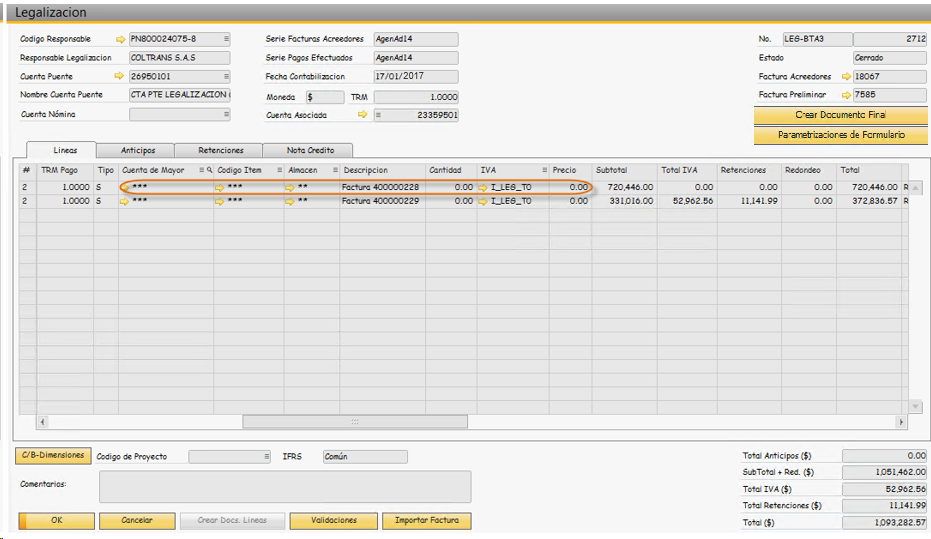Viewport: 931px width, 539px height.
Task: Click into the Comentarios text box
Action: [x=285, y=486]
